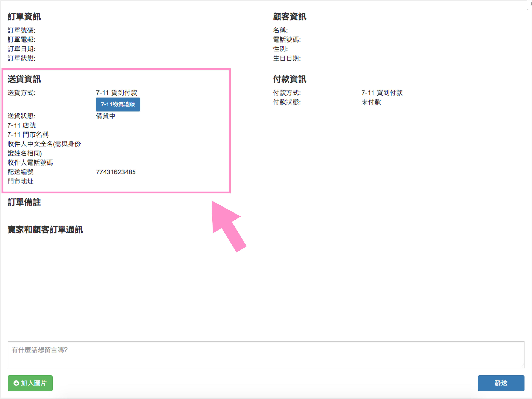Click the 7-11 貨到付款 payment method value

[x=382, y=93]
